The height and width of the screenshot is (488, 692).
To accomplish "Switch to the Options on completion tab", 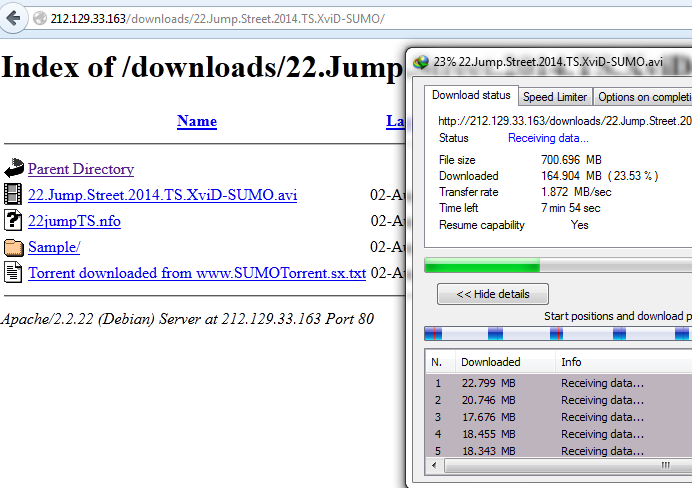I will coord(643,97).
